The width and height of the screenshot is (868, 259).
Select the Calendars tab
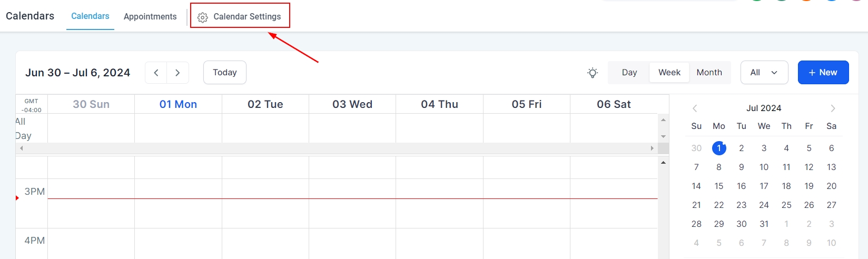(90, 16)
